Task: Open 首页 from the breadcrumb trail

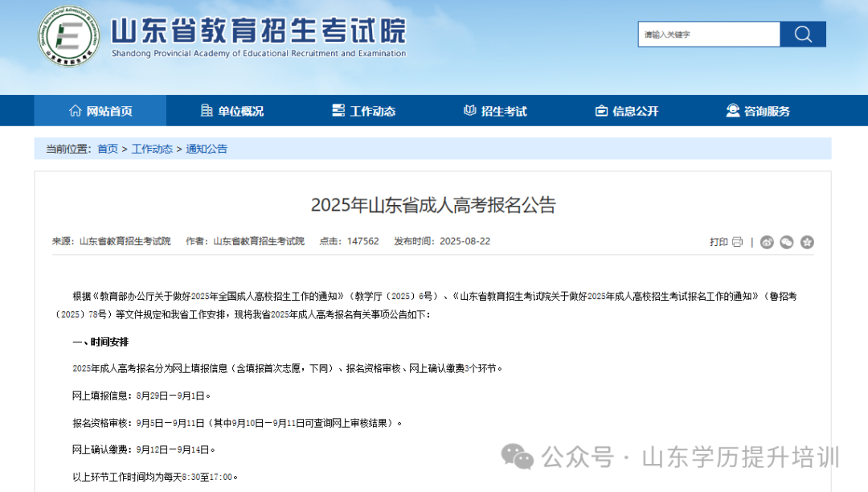Action: tap(107, 149)
